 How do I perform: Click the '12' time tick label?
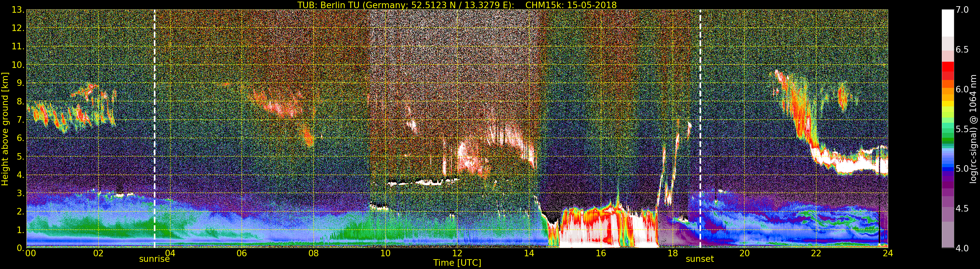(457, 253)
